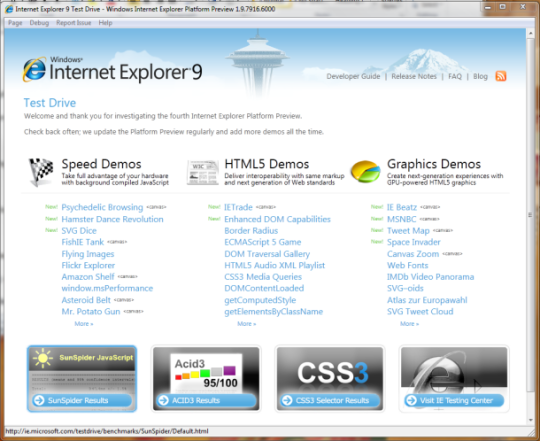Click the arrow icon on SunSpider Results
540x441 pixels.
pyautogui.click(x=39, y=400)
